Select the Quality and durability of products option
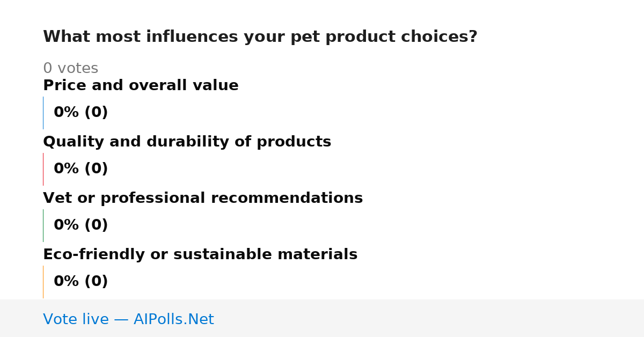The image size is (644, 337). pos(187,142)
